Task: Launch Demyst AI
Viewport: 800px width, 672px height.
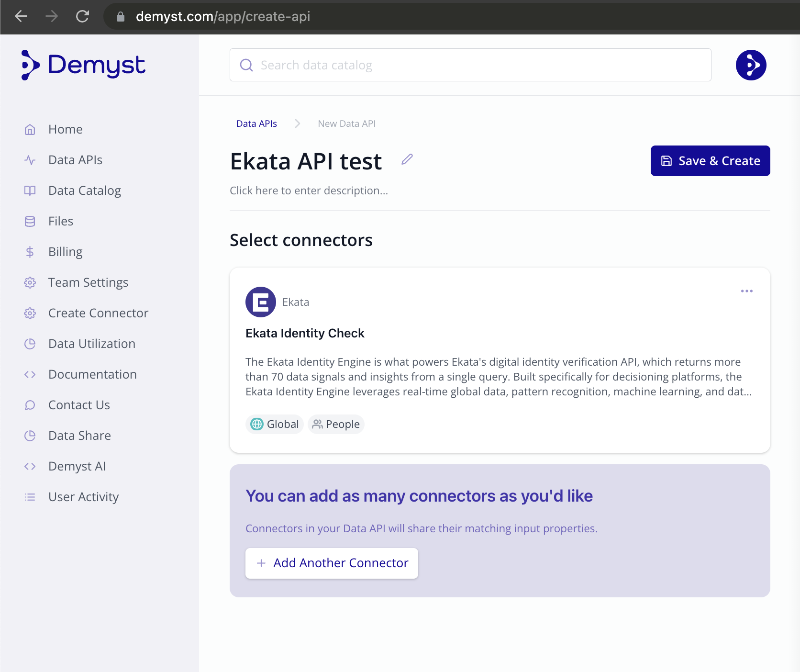Action: point(77,466)
